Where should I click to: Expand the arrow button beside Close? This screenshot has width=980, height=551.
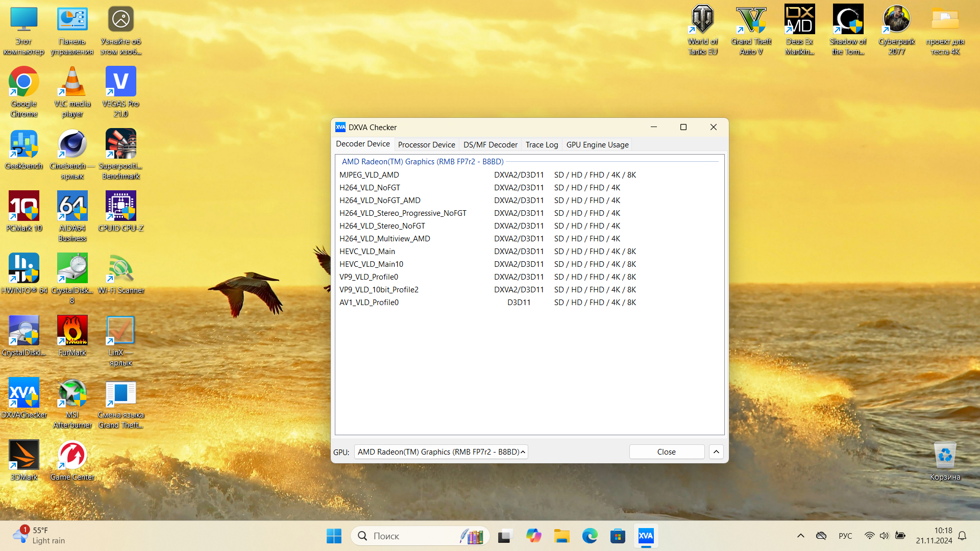click(x=716, y=452)
